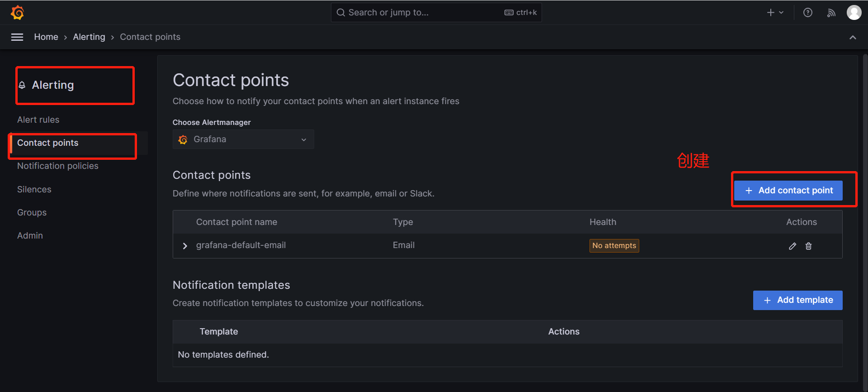Open Silences in sidebar

[34, 190]
